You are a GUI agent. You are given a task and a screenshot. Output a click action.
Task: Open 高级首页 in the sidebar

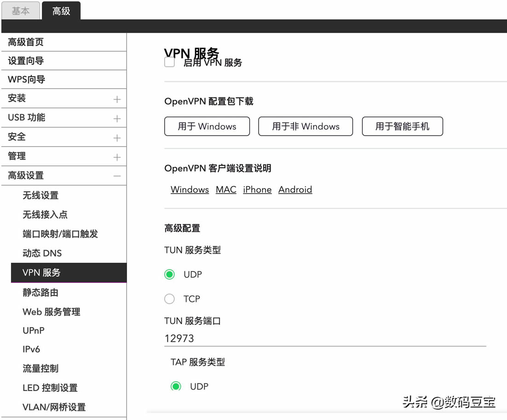[63, 42]
